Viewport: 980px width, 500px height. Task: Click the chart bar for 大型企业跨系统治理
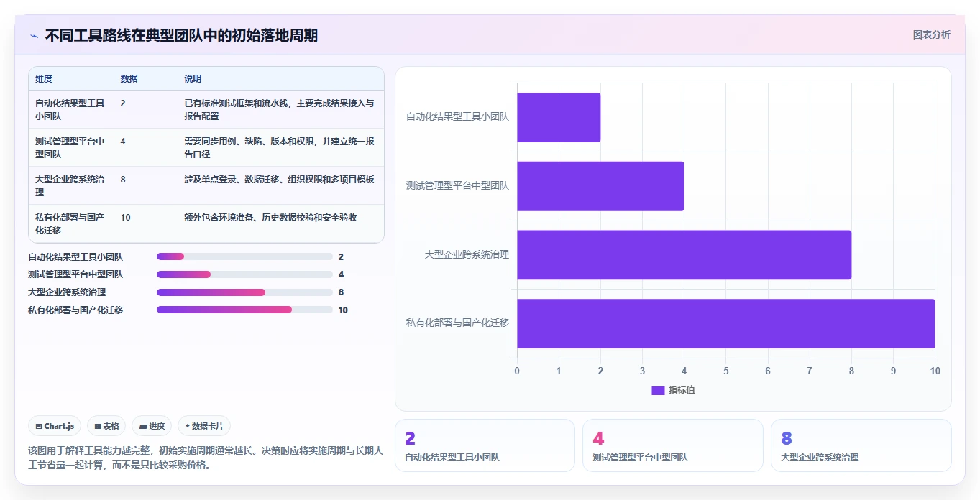point(684,255)
